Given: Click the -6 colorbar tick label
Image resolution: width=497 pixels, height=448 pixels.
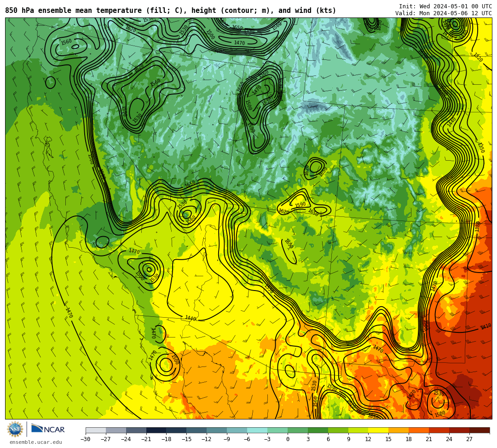Looking at the screenshot, I should (x=247, y=439).
